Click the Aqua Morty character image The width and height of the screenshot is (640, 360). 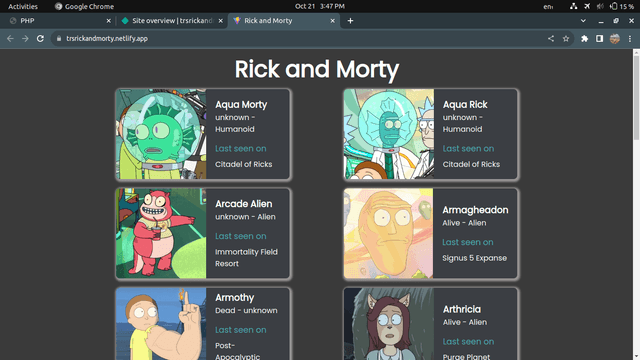(161, 134)
